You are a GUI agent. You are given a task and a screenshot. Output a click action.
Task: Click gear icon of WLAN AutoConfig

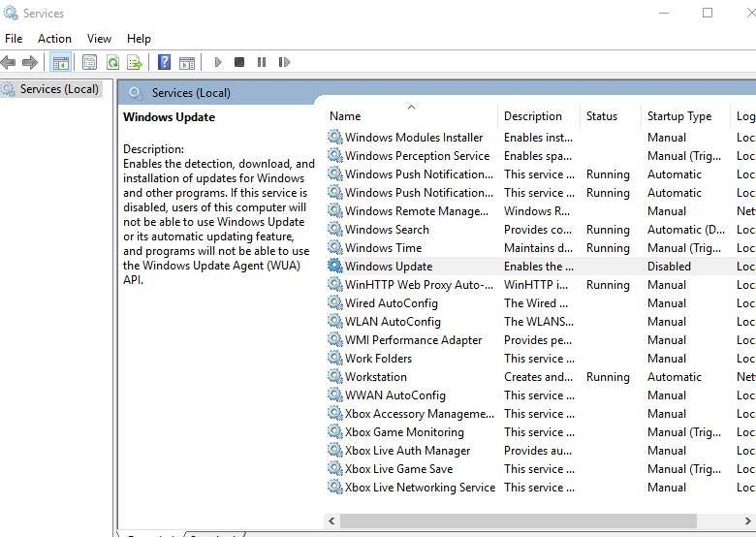click(334, 322)
